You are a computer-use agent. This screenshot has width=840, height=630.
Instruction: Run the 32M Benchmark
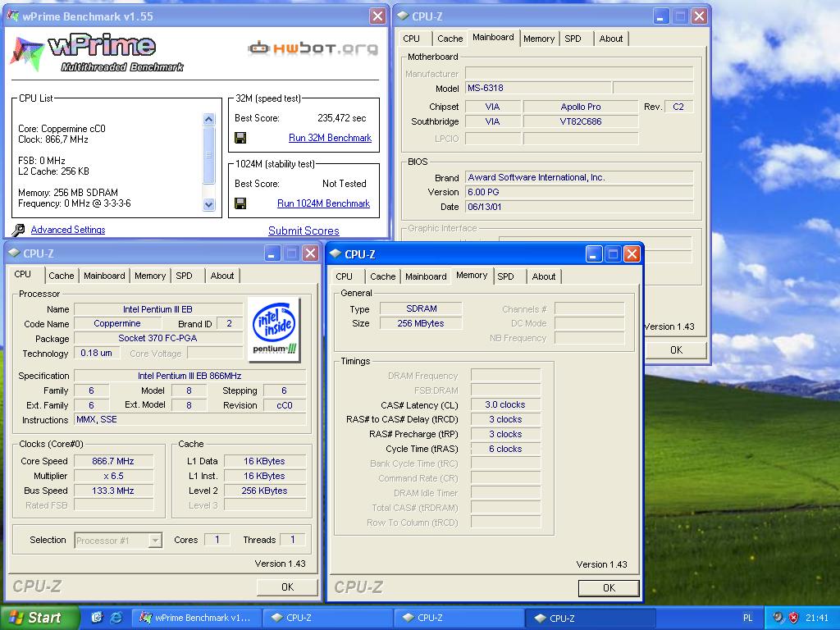(x=330, y=138)
